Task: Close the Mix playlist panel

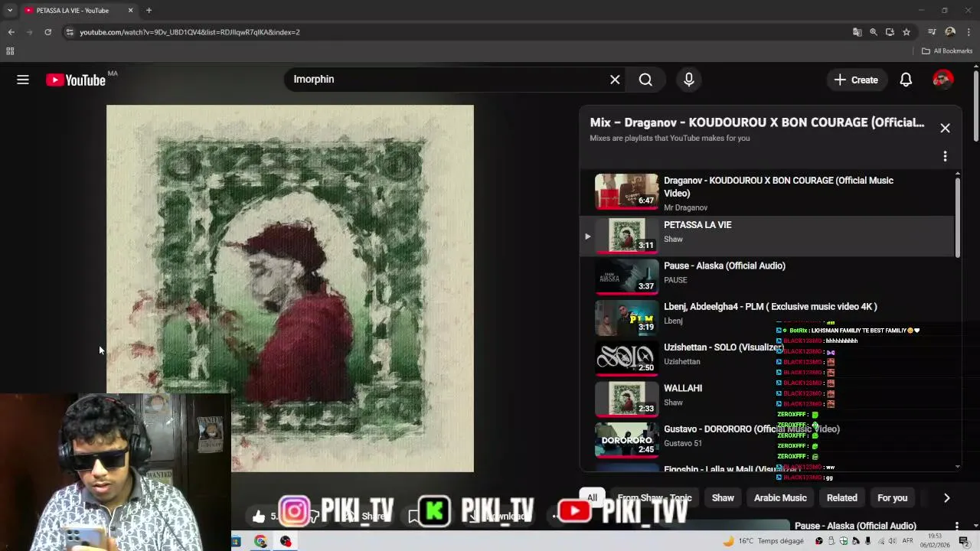Action: coord(945,128)
